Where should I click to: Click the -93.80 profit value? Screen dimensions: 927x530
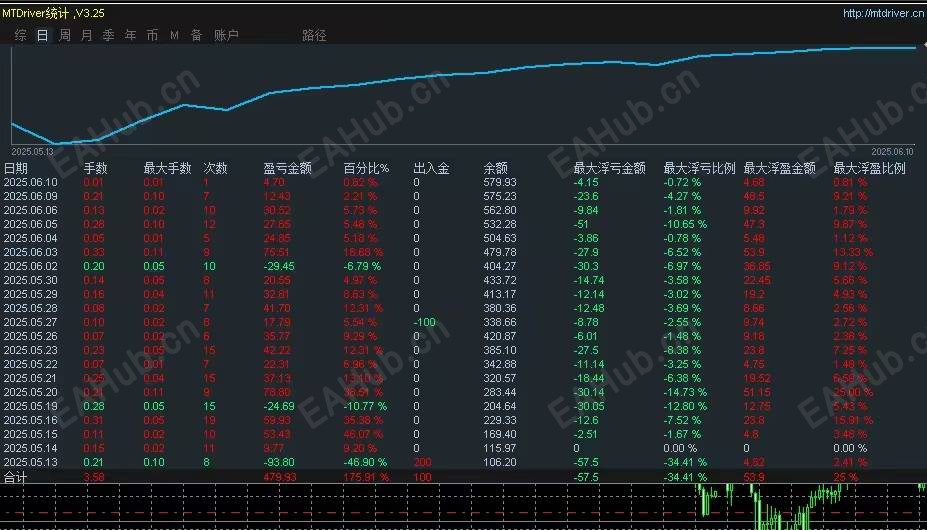278,462
